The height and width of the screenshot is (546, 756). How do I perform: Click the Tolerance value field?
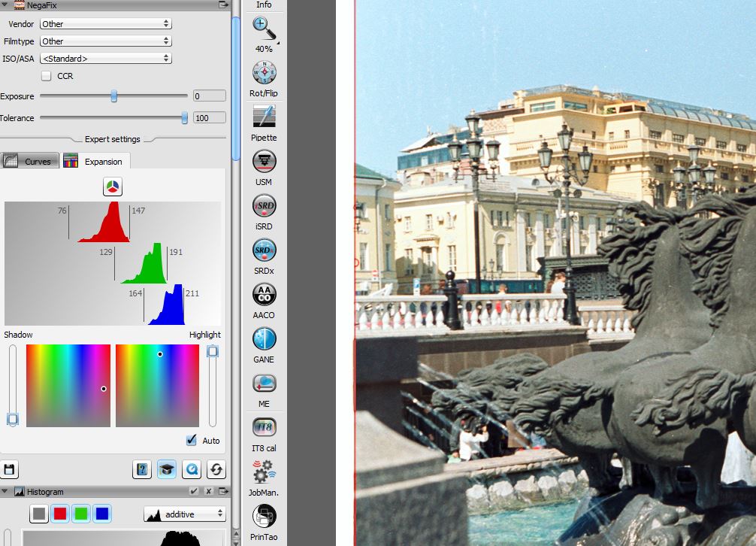point(209,118)
